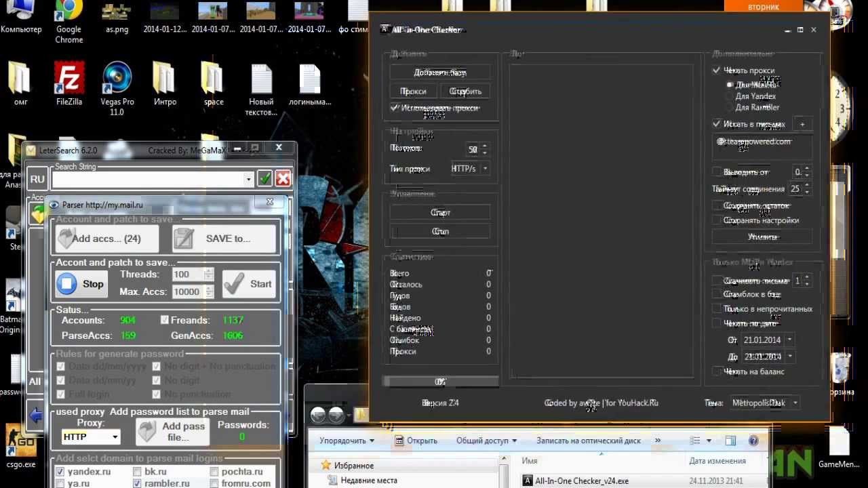Open the логинымa text file icon
Image resolution: width=868 pixels, height=488 pixels.
pos(310,84)
